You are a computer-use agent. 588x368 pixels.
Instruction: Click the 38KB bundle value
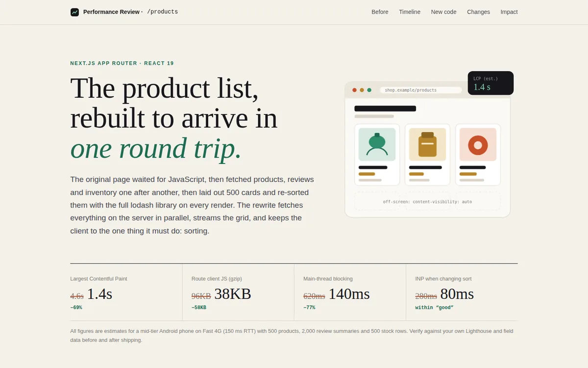(233, 294)
